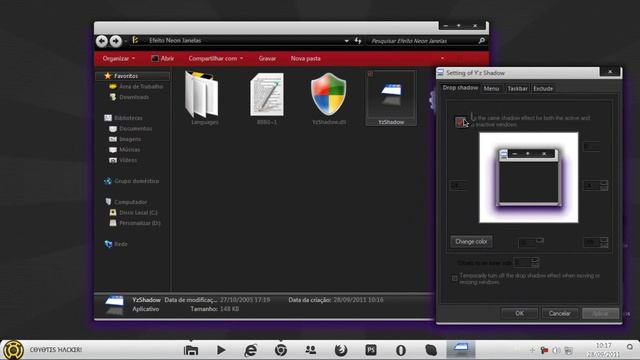Open Imagens library
This screenshot has width=640, height=360.
pos(130,139)
